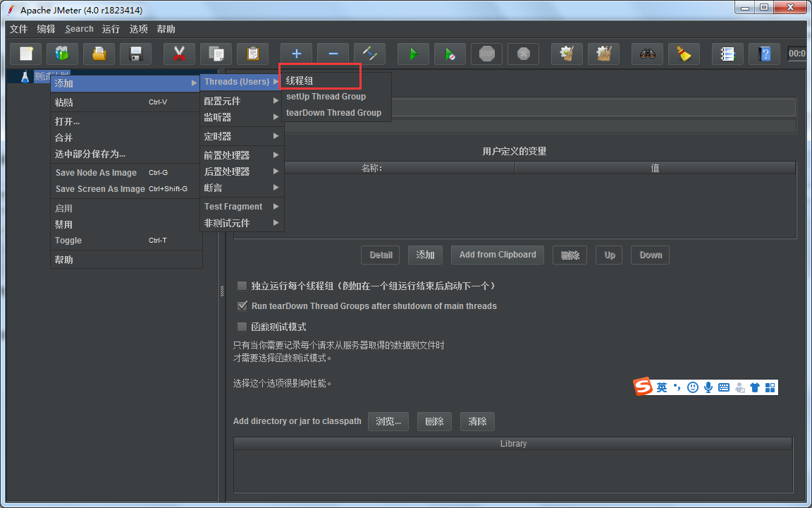Enable the 函数测试模式 checkbox

[242, 327]
